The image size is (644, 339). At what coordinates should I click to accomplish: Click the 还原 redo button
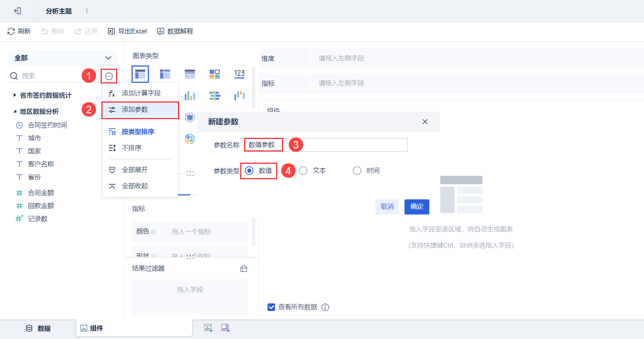[x=86, y=31]
